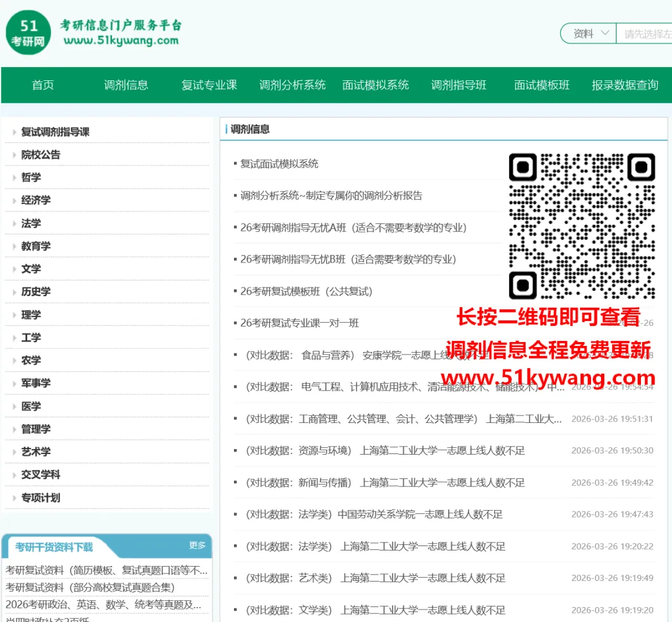Expand the 哲学 sidebar category

(31, 177)
